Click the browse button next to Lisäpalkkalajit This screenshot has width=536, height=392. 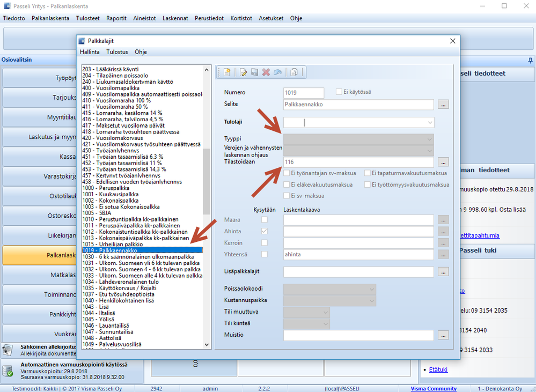coord(443,272)
